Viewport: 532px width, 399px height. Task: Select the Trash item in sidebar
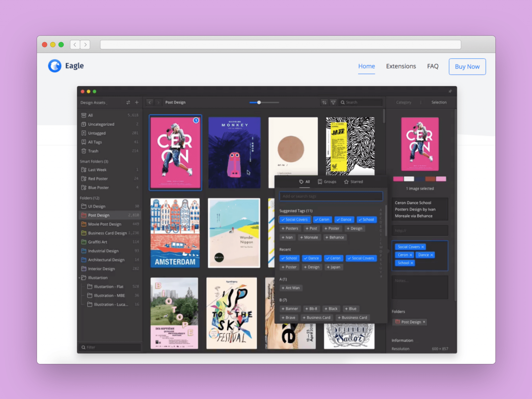[110, 151]
